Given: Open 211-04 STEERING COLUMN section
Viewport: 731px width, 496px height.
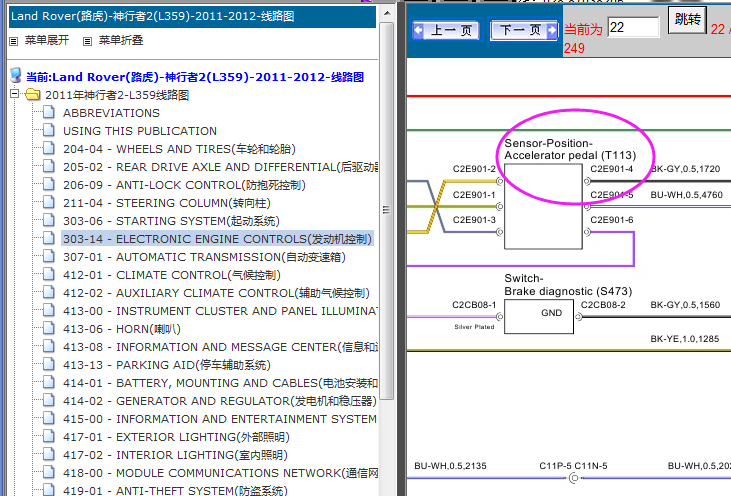Looking at the screenshot, I should click(167, 203).
